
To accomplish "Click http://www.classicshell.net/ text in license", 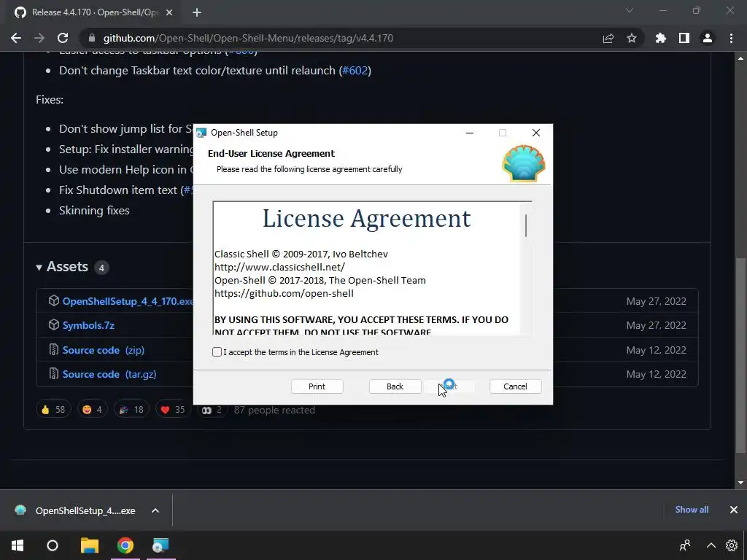I will click(279, 267).
